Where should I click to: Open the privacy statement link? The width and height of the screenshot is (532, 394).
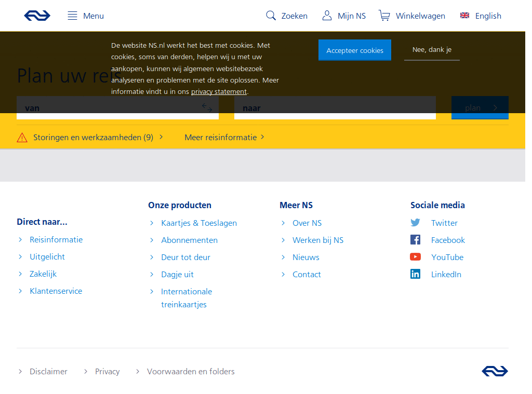(219, 91)
